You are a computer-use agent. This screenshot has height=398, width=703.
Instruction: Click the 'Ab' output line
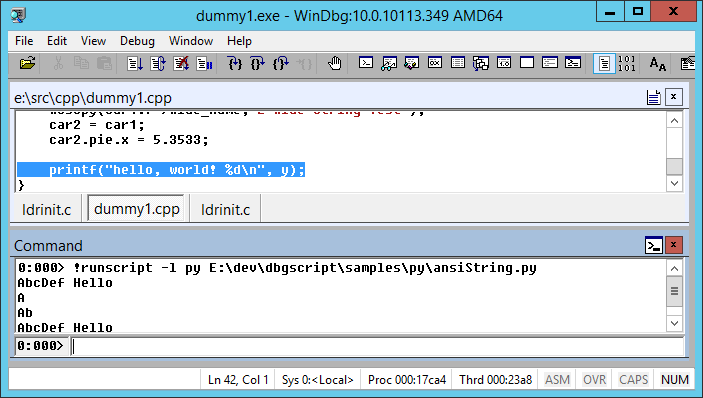(x=25, y=313)
